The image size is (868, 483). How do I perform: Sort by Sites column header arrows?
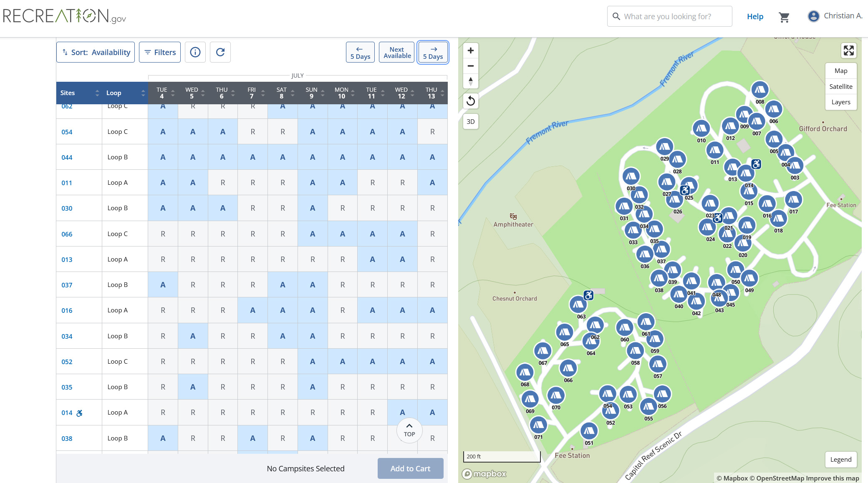pyautogui.click(x=97, y=93)
